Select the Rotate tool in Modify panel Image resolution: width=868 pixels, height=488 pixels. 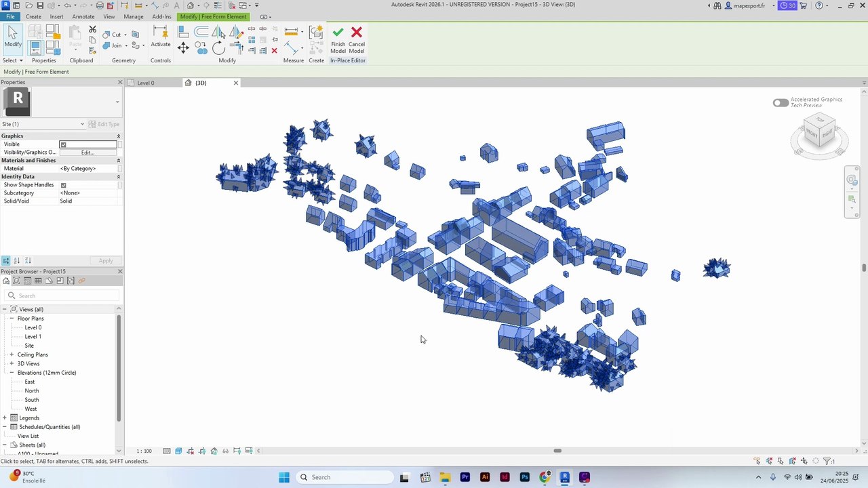218,47
